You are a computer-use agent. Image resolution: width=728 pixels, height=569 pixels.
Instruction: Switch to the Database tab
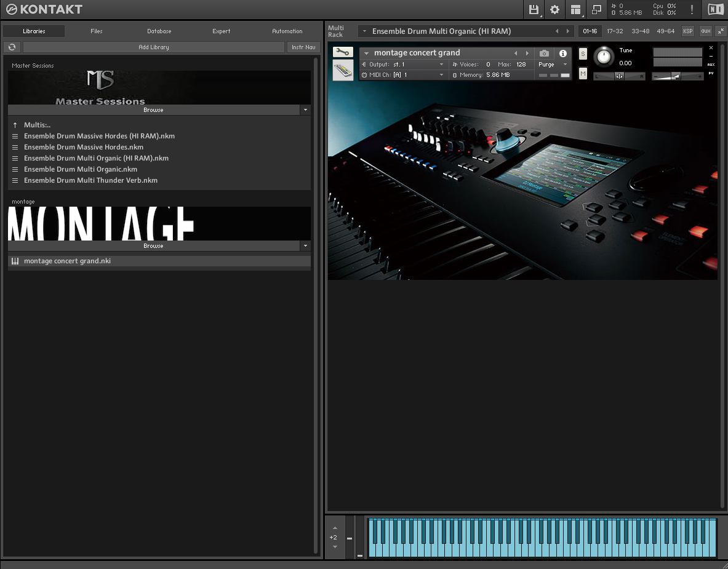159,31
